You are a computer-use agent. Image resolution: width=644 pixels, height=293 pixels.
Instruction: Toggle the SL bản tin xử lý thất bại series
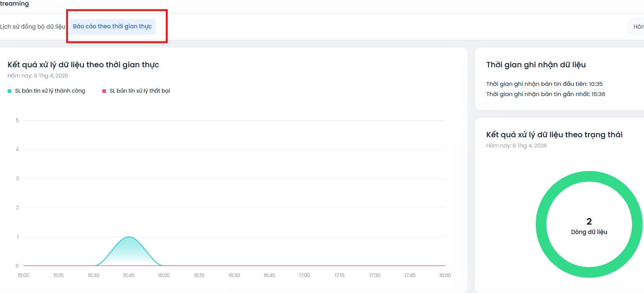[x=140, y=91]
